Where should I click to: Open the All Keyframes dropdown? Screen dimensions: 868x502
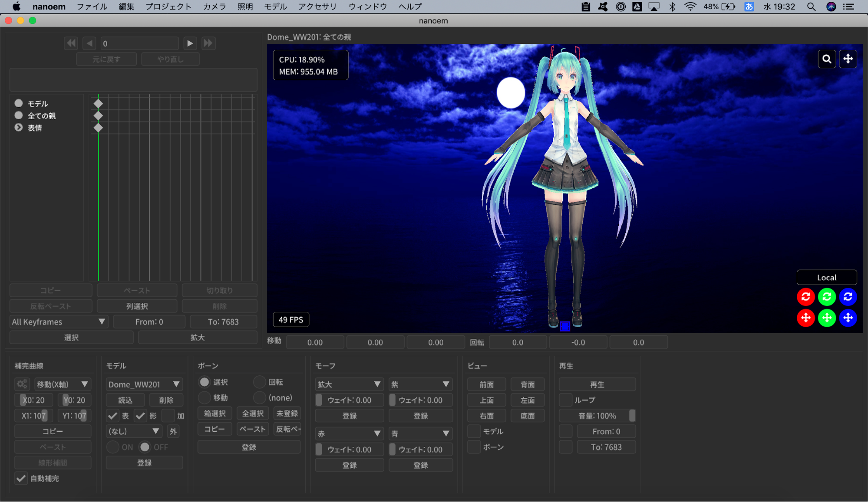pos(59,322)
